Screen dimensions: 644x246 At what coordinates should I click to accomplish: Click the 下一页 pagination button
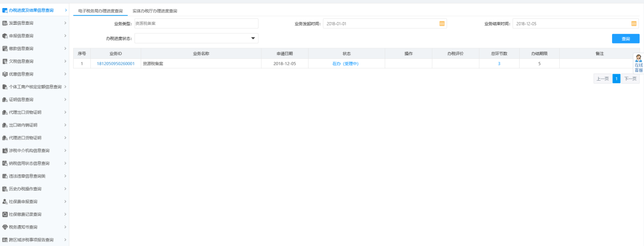(630, 79)
